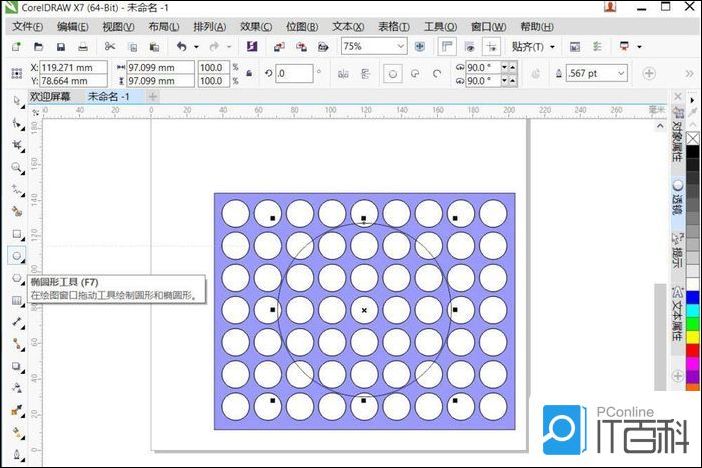Toggle the Ellipse shape mode button
Image resolution: width=702 pixels, height=468 pixels.
pos(393,73)
